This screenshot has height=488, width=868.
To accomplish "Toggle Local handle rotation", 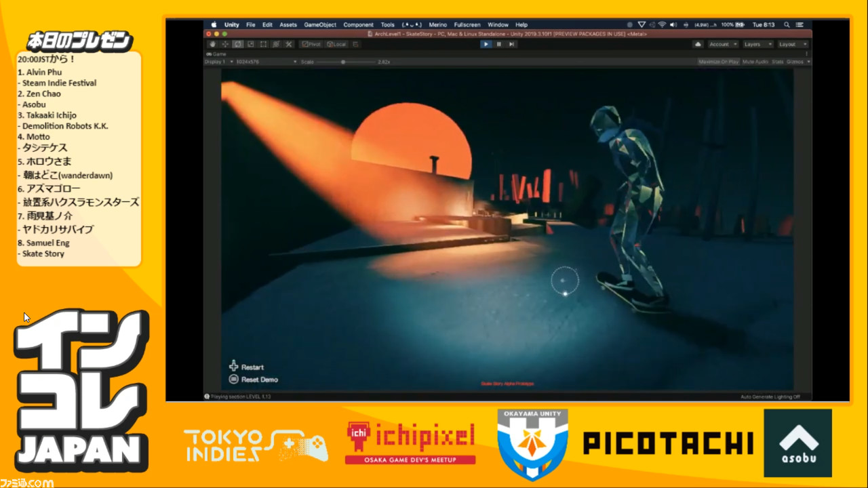I will click(336, 44).
